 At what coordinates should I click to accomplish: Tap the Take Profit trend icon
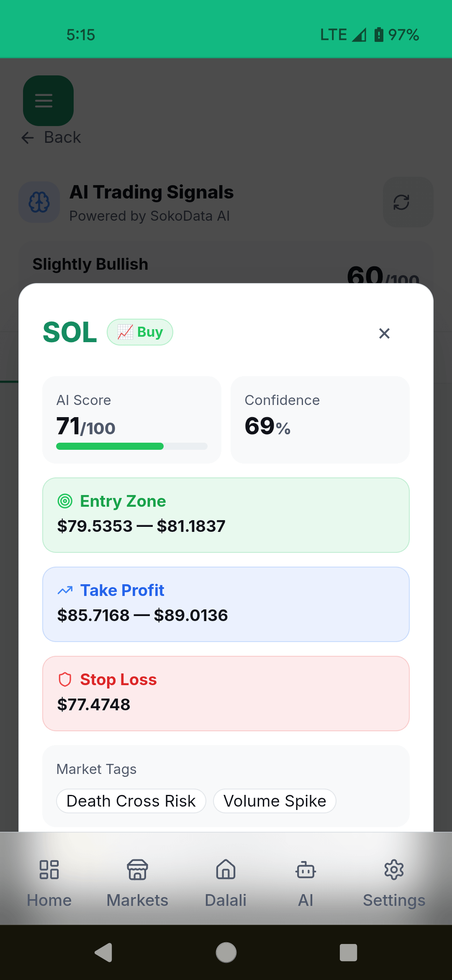pyautogui.click(x=65, y=591)
